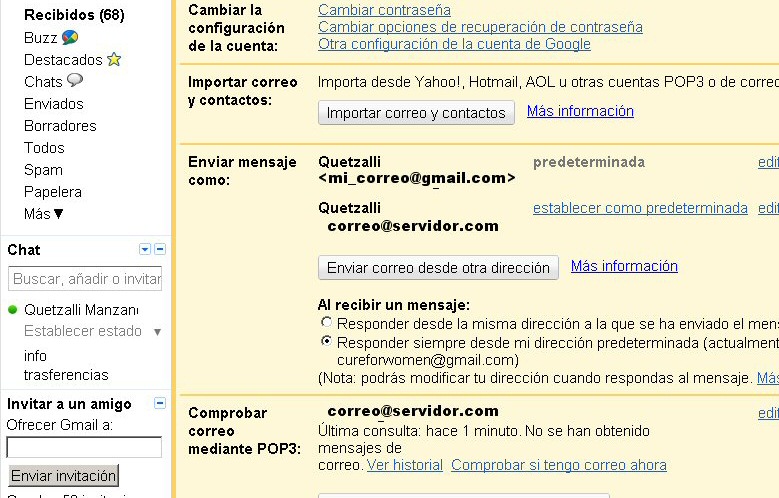Open Recibidos (68) inbox
The width and height of the screenshot is (779, 498).
point(74,15)
